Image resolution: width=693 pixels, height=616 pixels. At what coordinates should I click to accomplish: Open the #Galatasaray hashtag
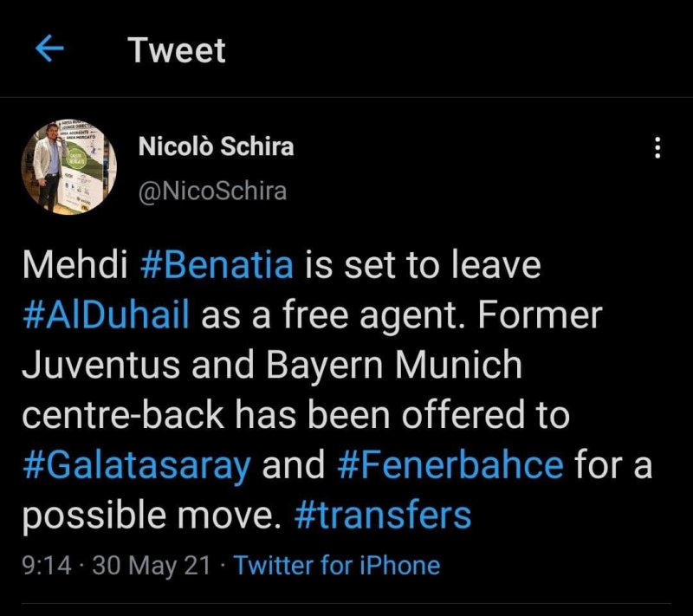pos(136,465)
